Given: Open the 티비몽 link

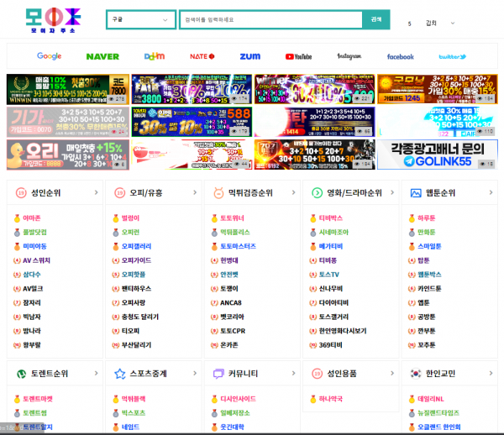Looking at the screenshot, I should 328,260.
